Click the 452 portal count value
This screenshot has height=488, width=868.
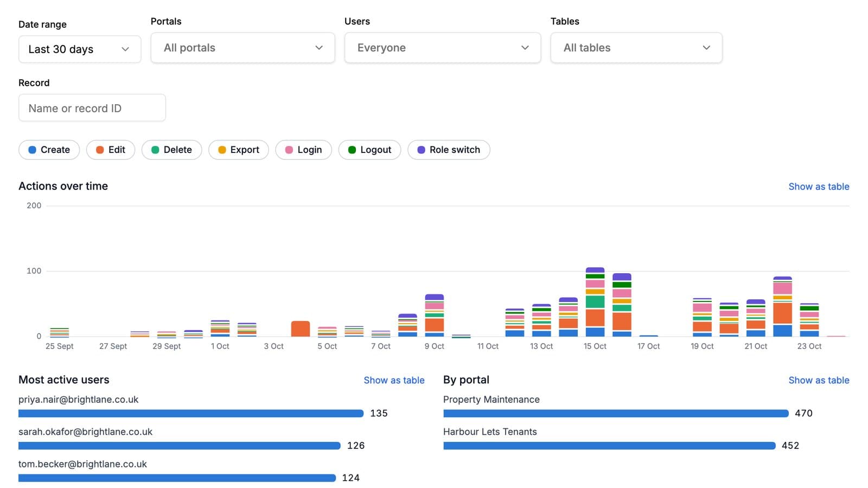coord(790,446)
